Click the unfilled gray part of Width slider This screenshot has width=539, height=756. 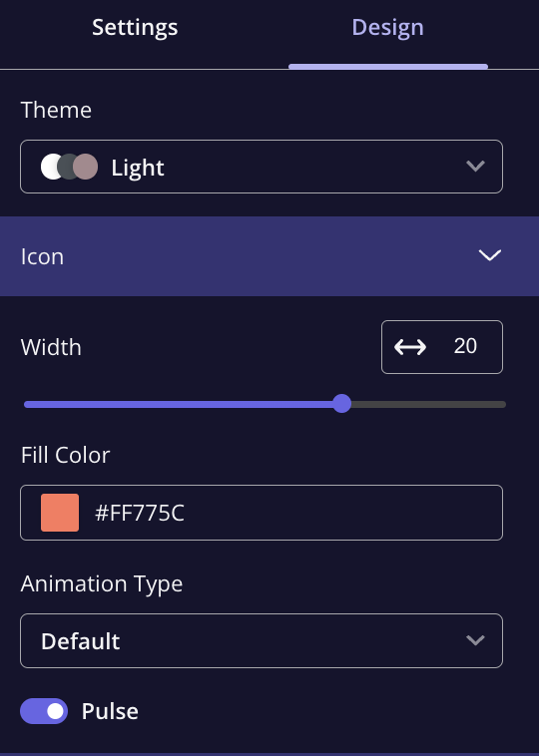pos(428,405)
